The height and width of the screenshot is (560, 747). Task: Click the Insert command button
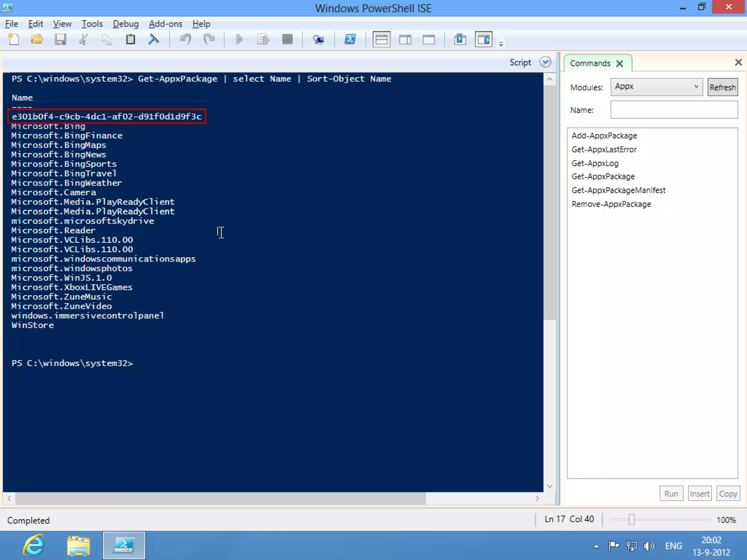click(x=700, y=493)
